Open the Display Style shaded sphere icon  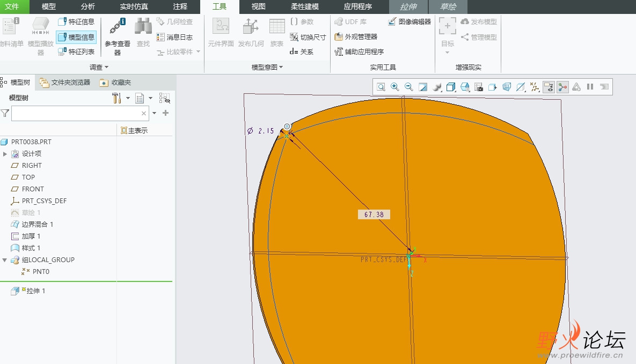[437, 87]
